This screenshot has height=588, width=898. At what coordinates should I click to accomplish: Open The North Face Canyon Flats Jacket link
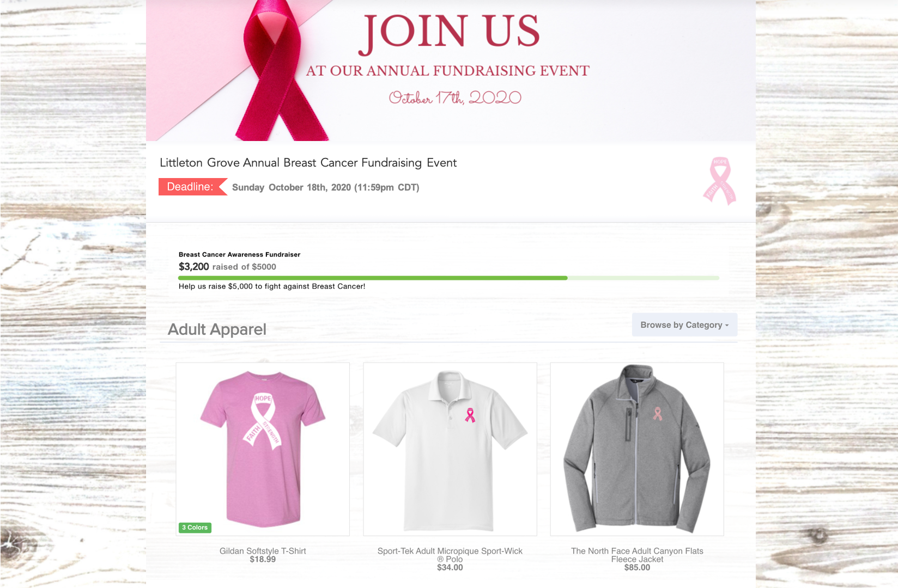pyautogui.click(x=637, y=555)
